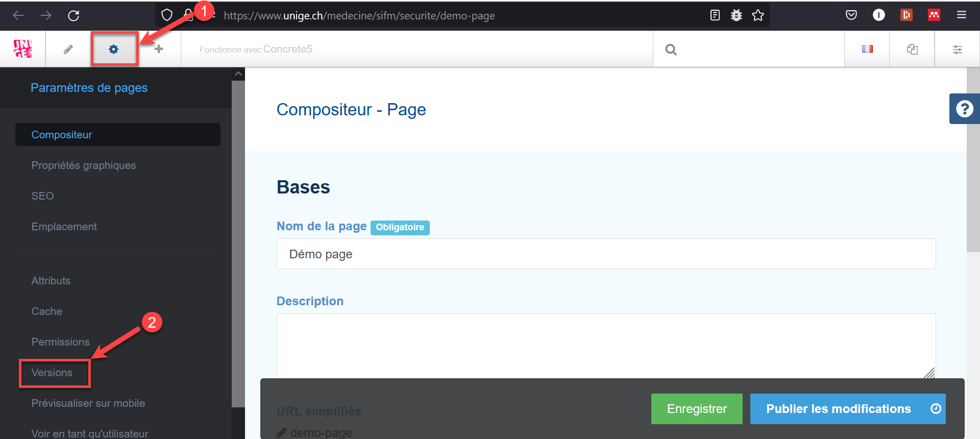980x439 pixels.
Task: Click clock icon on Publier button
Action: click(x=935, y=408)
